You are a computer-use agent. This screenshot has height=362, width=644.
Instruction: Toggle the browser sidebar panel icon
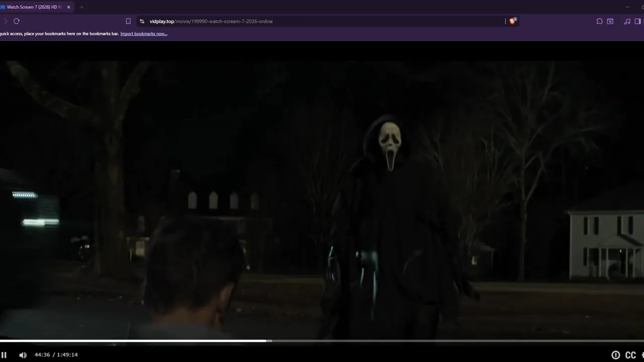click(x=638, y=21)
